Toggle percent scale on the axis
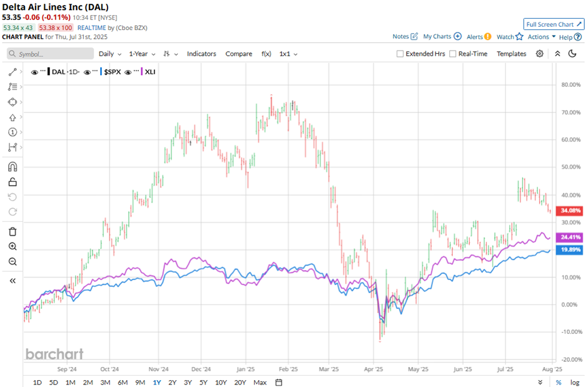Screen dimensions: 588x387 point(559,382)
